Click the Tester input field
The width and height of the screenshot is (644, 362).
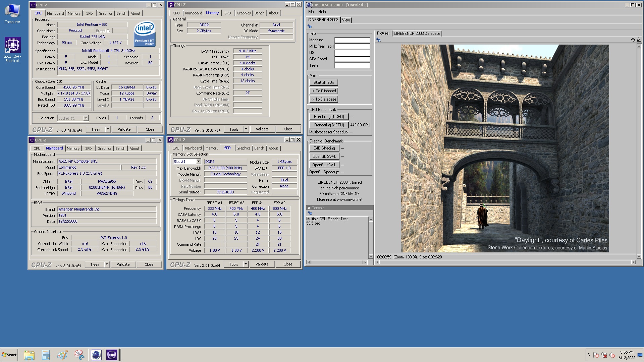tap(352, 65)
